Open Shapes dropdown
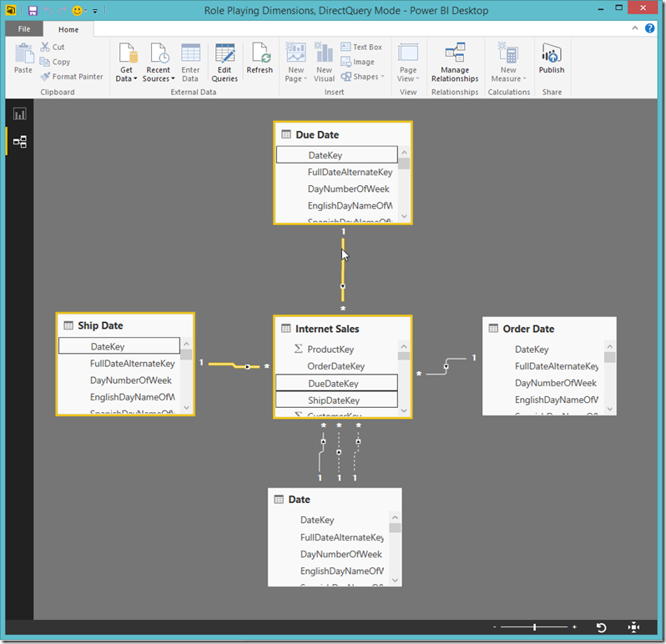The image size is (666, 644). 363,77
